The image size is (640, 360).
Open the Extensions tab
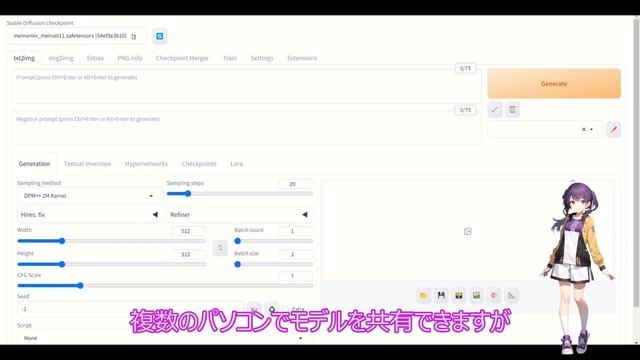[302, 58]
